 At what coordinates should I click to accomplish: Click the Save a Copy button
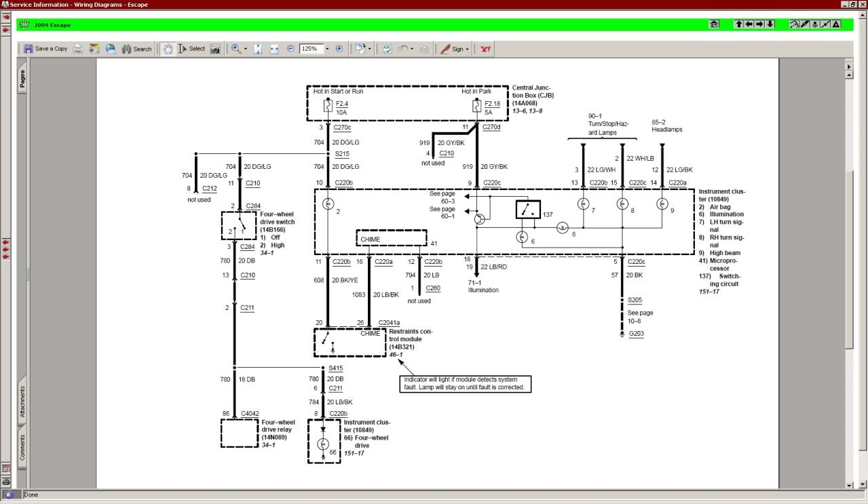click(45, 49)
